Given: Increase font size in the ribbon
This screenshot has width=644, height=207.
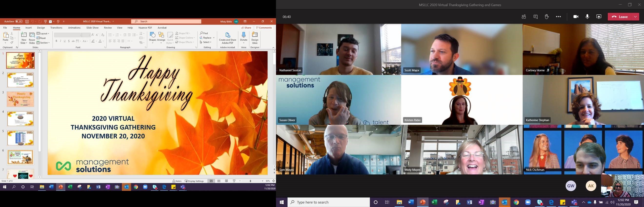Looking at the screenshot, I should [x=93, y=35].
